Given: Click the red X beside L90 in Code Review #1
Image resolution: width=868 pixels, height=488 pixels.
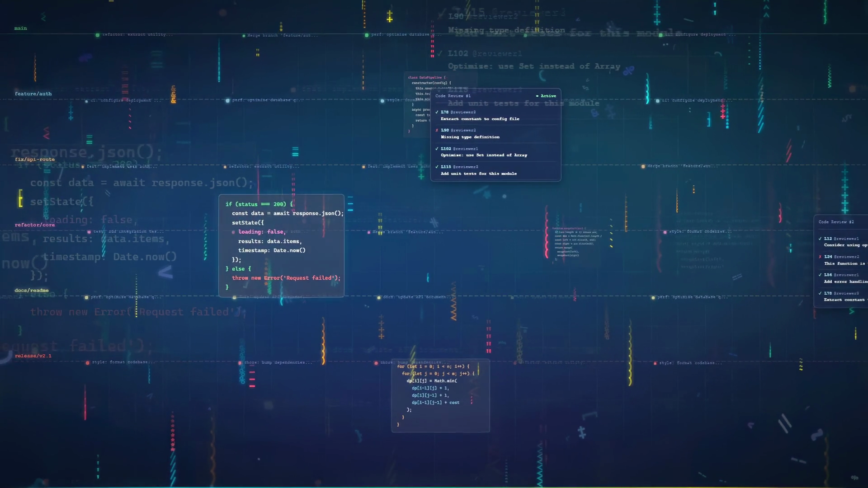Looking at the screenshot, I should 437,130.
